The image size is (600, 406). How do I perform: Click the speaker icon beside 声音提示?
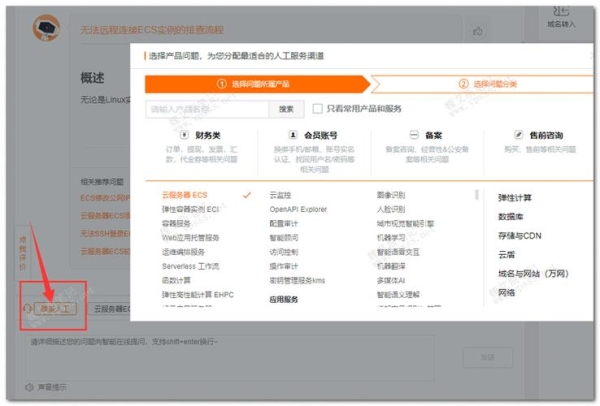tap(29, 387)
